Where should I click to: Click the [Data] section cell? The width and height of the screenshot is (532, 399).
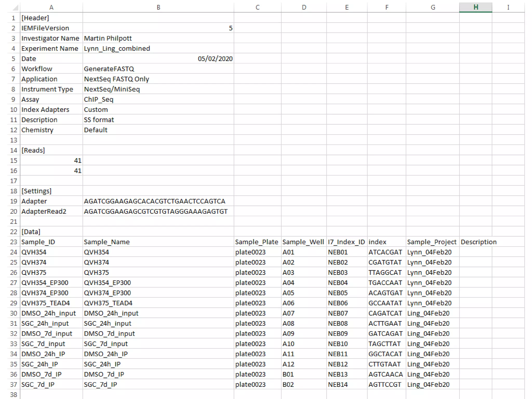51,232
